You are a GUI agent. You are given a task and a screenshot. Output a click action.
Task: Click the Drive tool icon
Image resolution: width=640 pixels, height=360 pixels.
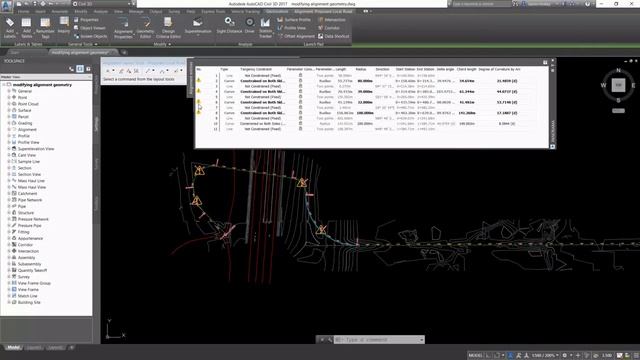[x=249, y=25]
